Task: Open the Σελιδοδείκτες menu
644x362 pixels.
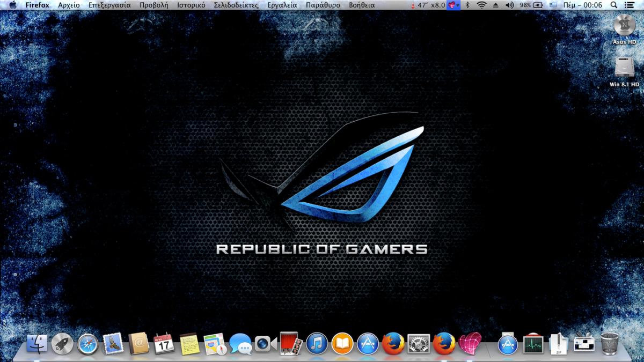Action: click(x=236, y=5)
